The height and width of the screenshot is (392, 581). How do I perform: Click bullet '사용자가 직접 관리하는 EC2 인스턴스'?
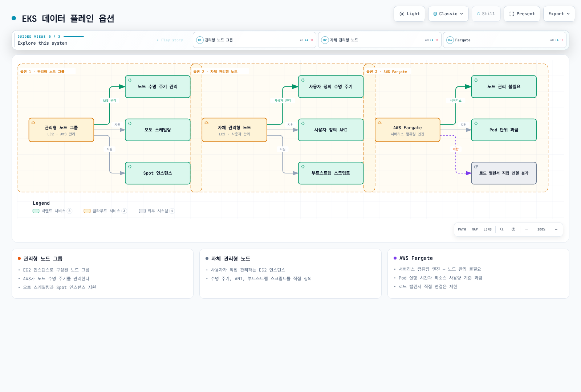tap(248, 270)
